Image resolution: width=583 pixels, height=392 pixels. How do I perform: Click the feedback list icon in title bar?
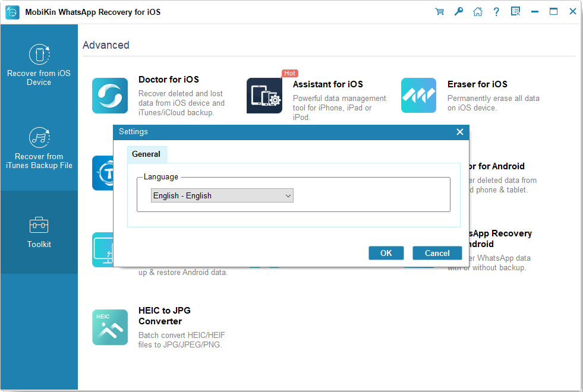tap(516, 11)
